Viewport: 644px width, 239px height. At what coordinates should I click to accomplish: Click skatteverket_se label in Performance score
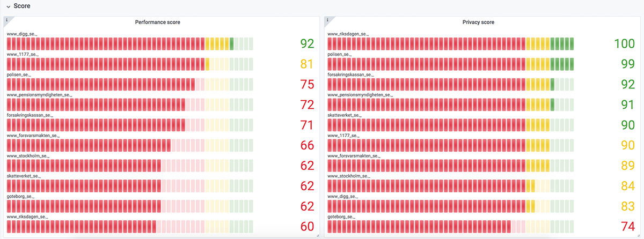24,176
